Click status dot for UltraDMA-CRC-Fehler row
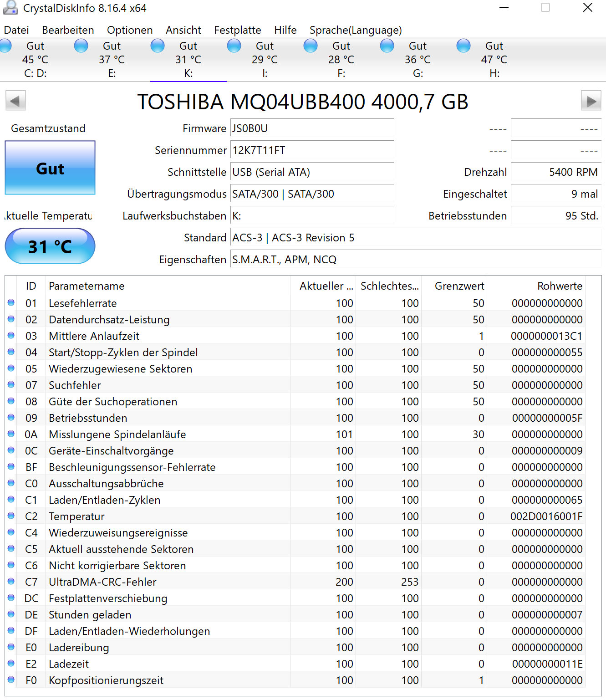Image resolution: width=606 pixels, height=700 pixels. [11, 581]
